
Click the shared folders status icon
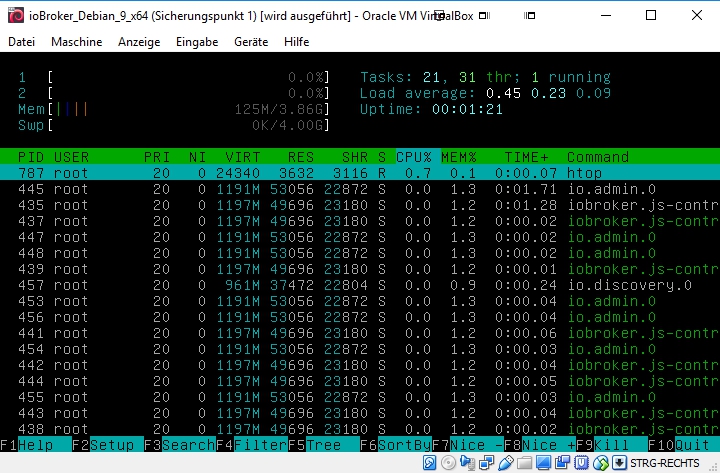point(524,463)
